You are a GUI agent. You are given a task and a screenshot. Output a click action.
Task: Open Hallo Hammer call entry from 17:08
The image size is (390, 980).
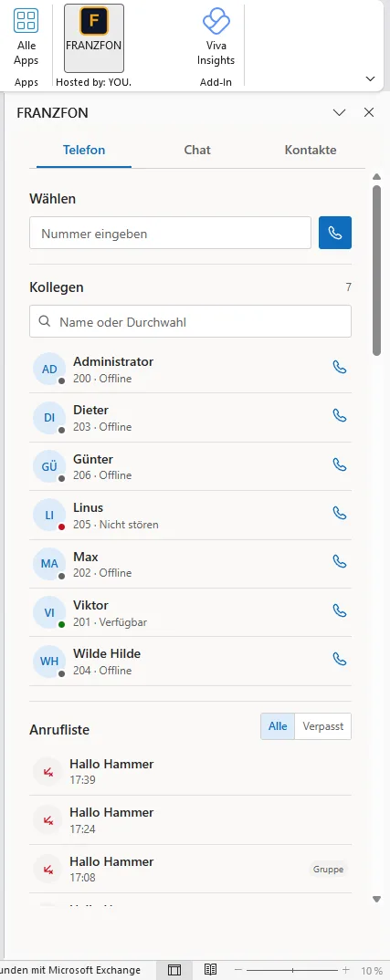pos(190,869)
